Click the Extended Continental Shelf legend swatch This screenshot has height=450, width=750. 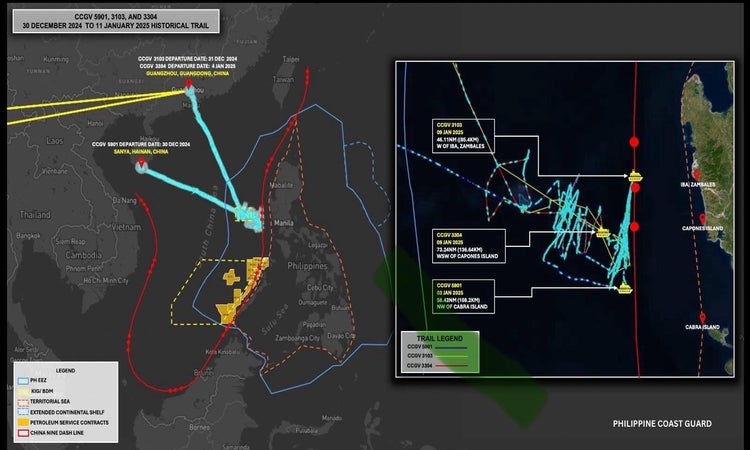(x=23, y=412)
